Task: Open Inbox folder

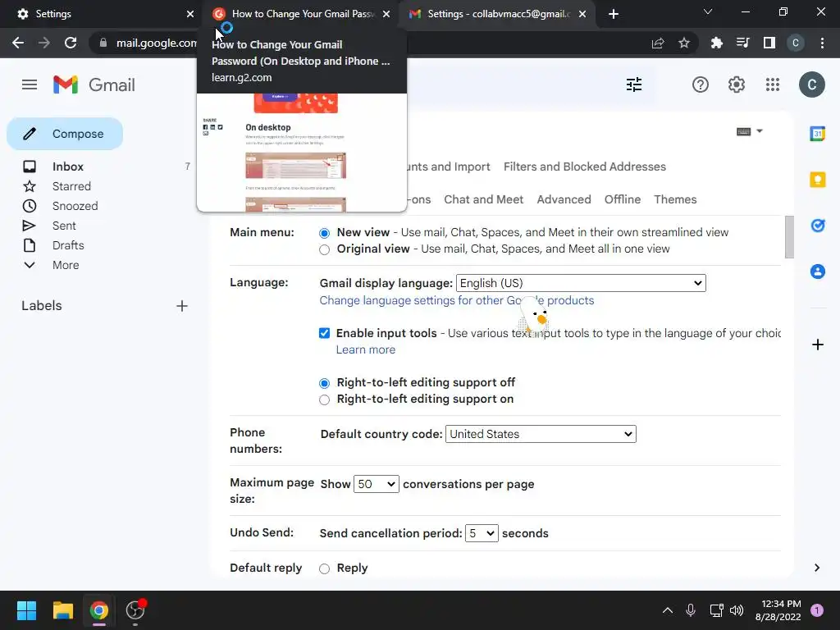Action: 67,167
